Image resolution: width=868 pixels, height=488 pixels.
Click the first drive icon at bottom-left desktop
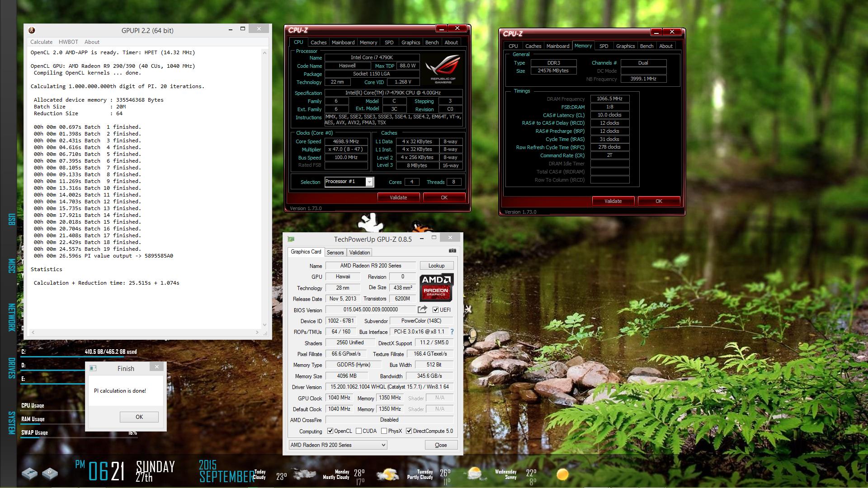[x=30, y=474]
